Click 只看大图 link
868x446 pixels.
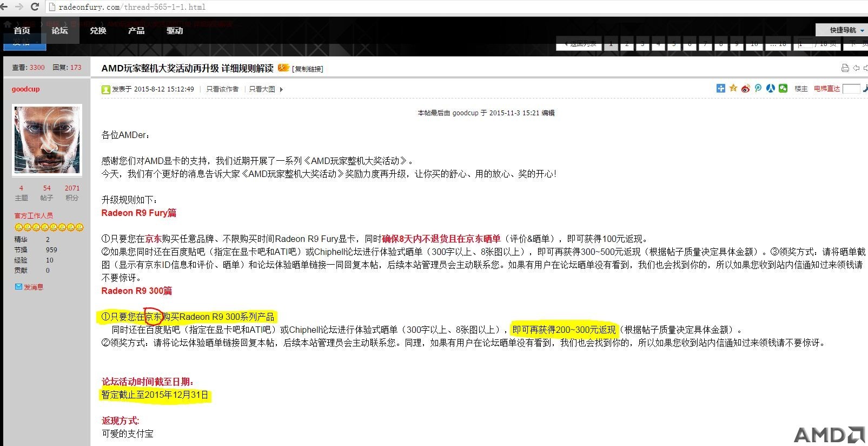(262, 89)
